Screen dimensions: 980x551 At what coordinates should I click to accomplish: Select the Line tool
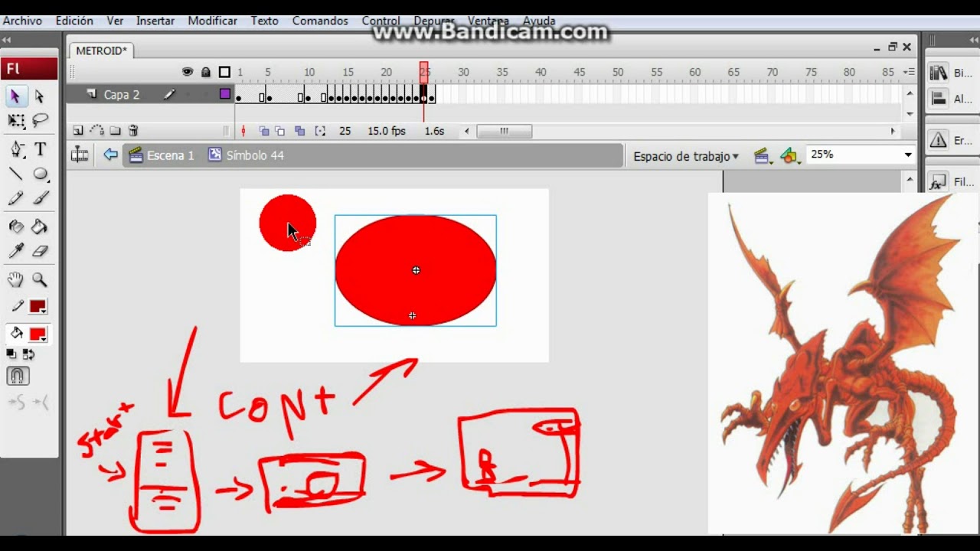click(x=16, y=174)
